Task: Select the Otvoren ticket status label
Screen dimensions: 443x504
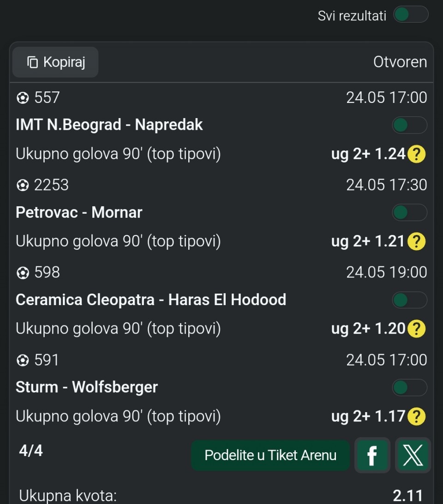Action: [400, 62]
